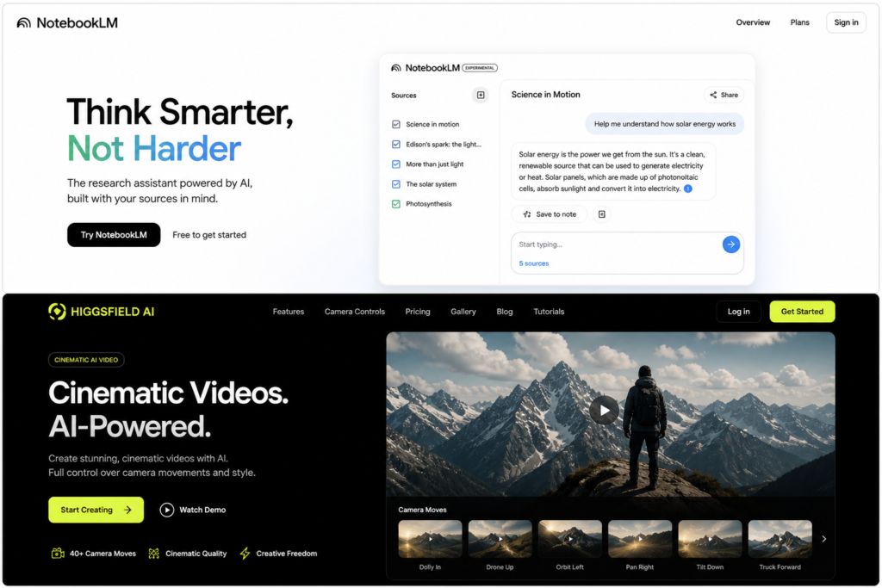Show more camera moves with right chevron
882x588 pixels.
pyautogui.click(x=824, y=539)
